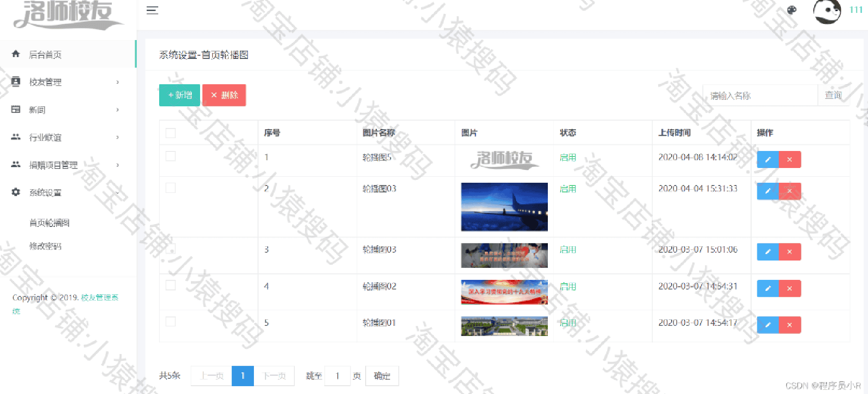
Task: Collapse the 系统设置 menu chevron
Action: pyautogui.click(x=118, y=193)
